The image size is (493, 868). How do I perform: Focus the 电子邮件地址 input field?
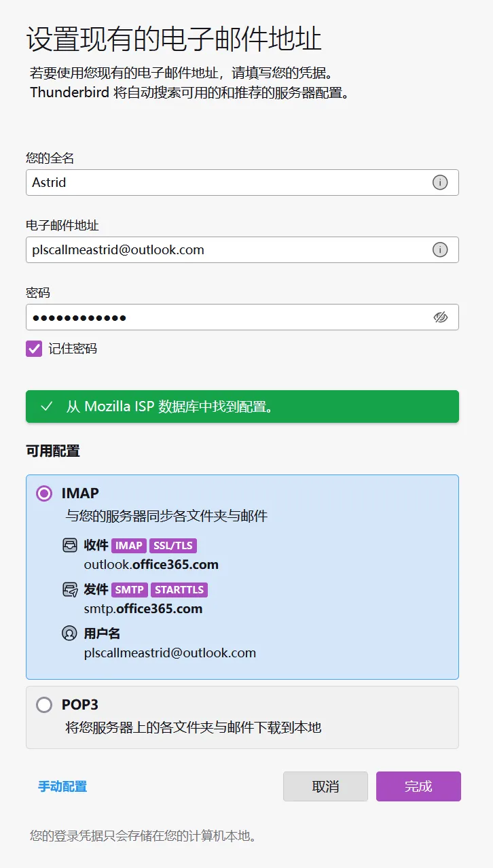tap(242, 249)
